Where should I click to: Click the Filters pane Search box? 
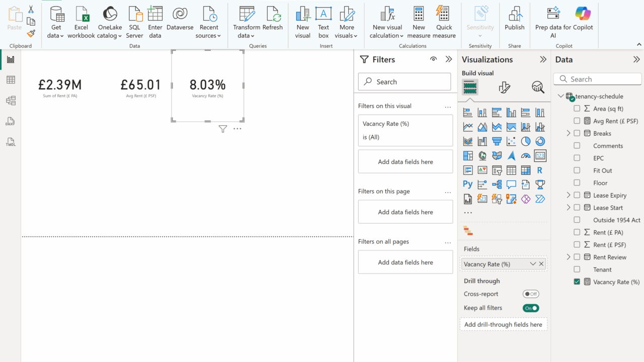(405, 82)
